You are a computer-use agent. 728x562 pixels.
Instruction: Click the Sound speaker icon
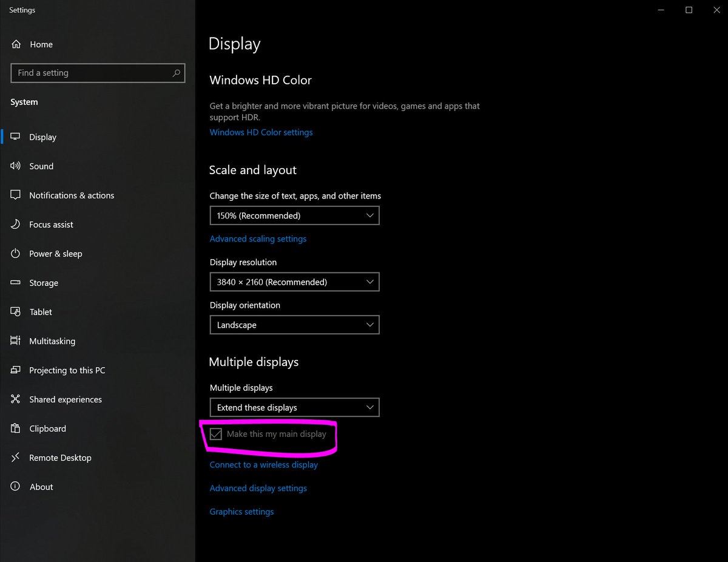click(x=16, y=166)
